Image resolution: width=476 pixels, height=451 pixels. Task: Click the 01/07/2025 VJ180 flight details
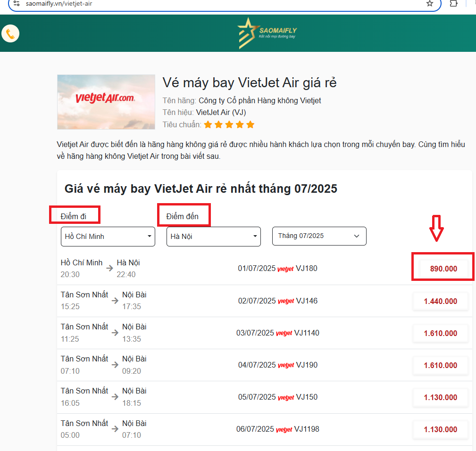(277, 269)
